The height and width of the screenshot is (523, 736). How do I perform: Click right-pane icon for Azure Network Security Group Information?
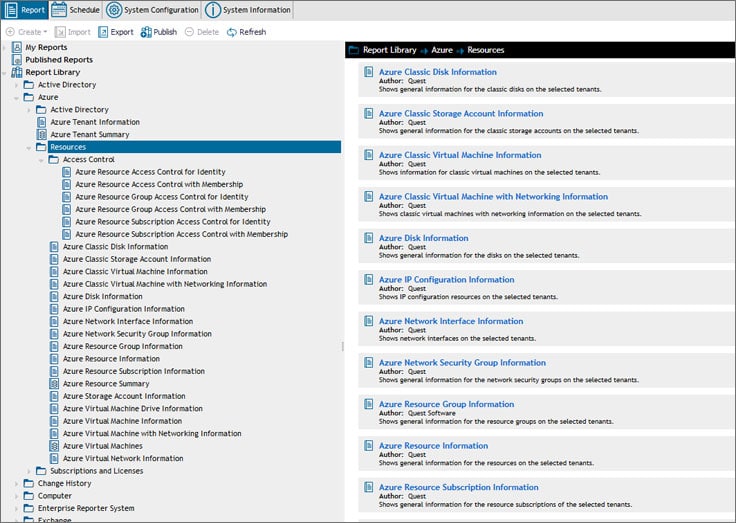(x=369, y=362)
